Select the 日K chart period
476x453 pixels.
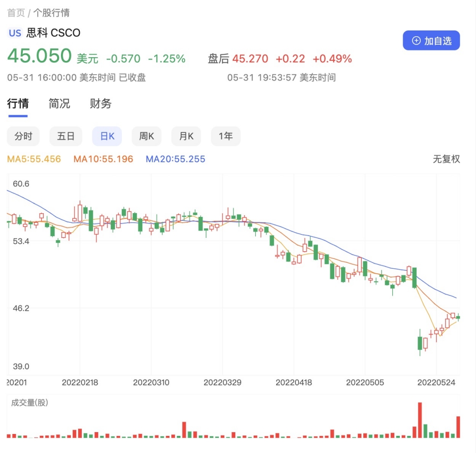click(107, 136)
